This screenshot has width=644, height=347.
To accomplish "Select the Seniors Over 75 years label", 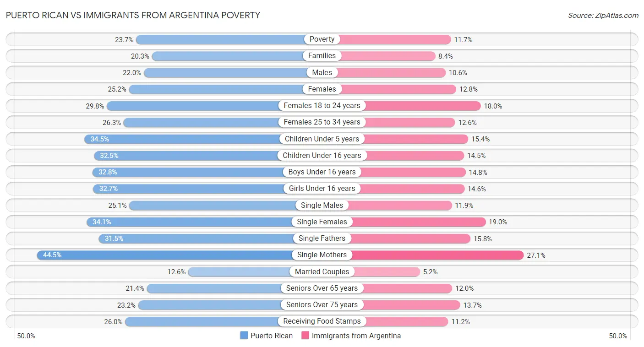I will (x=322, y=305).
